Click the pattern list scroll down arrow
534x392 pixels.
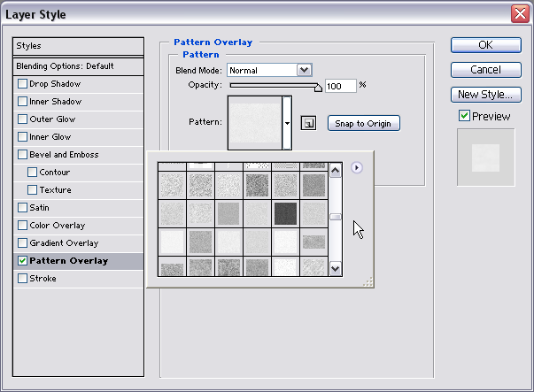[x=336, y=268]
